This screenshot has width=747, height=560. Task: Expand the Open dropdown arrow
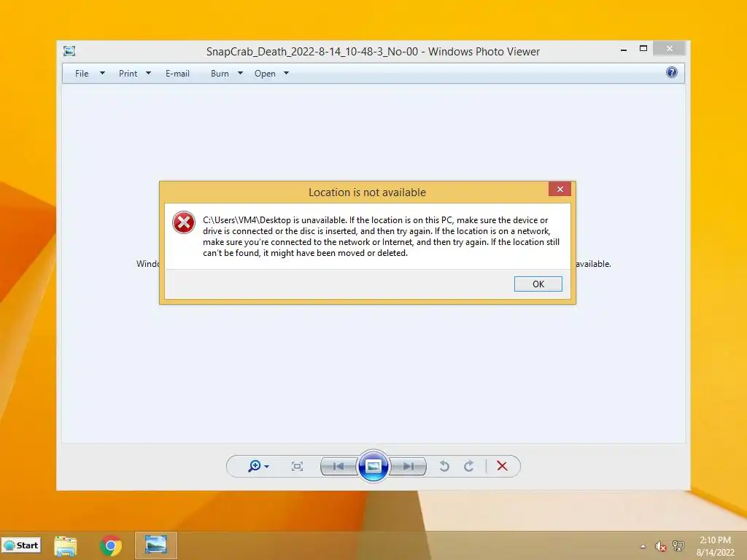coord(286,74)
